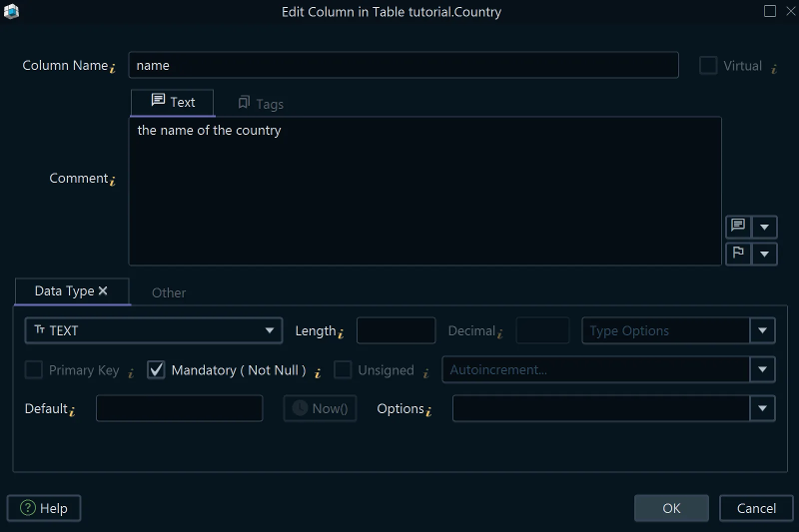Click the Default value field
The height and width of the screenshot is (532, 799).
(x=180, y=408)
